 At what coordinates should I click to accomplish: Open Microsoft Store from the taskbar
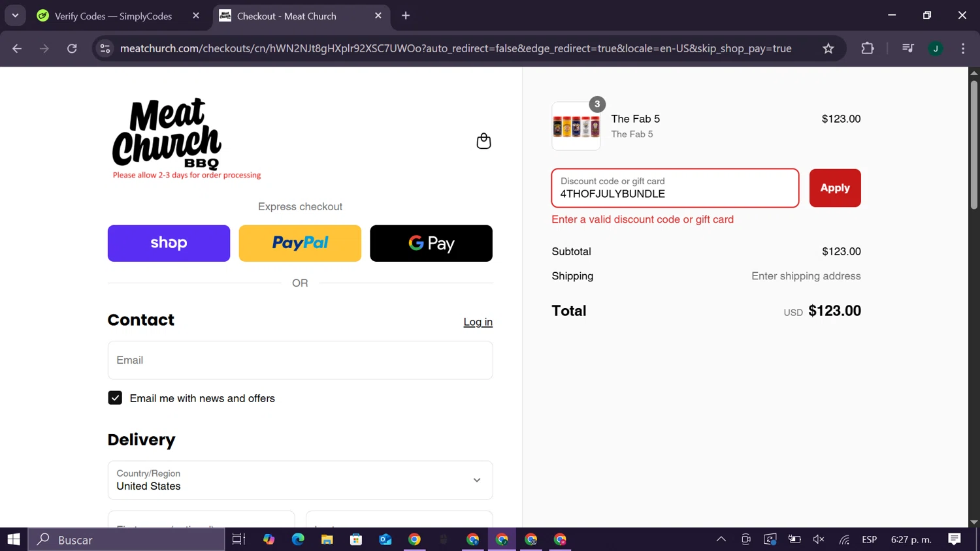[x=356, y=539]
